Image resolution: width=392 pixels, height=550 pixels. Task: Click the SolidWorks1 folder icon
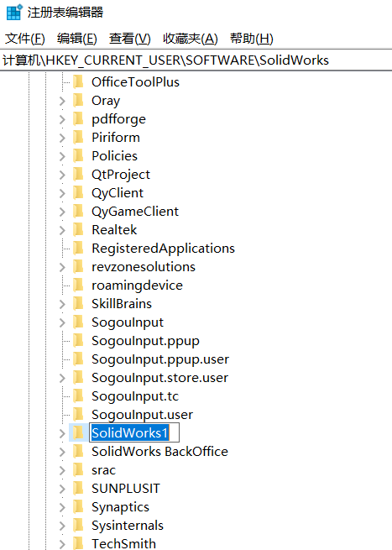pos(78,432)
